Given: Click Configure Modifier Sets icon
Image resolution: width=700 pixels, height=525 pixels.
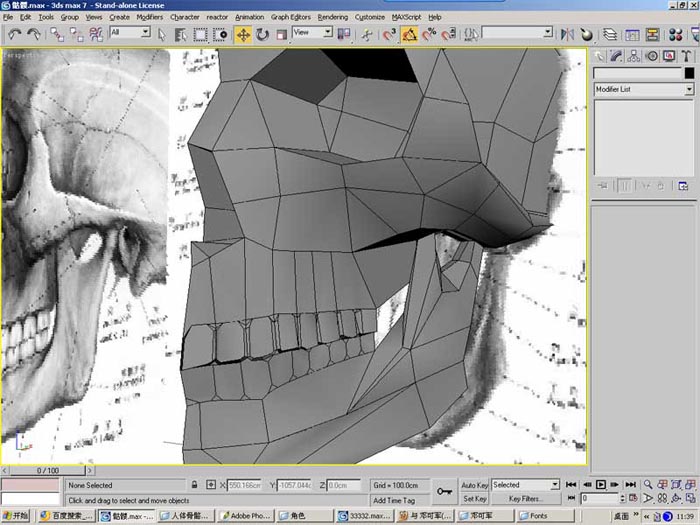Looking at the screenshot, I should (683, 186).
